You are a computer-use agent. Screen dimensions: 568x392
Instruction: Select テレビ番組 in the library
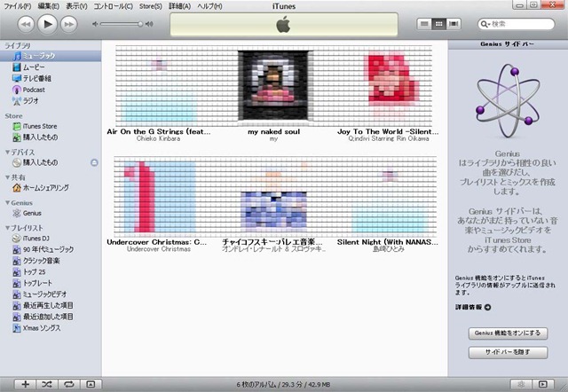(51, 79)
